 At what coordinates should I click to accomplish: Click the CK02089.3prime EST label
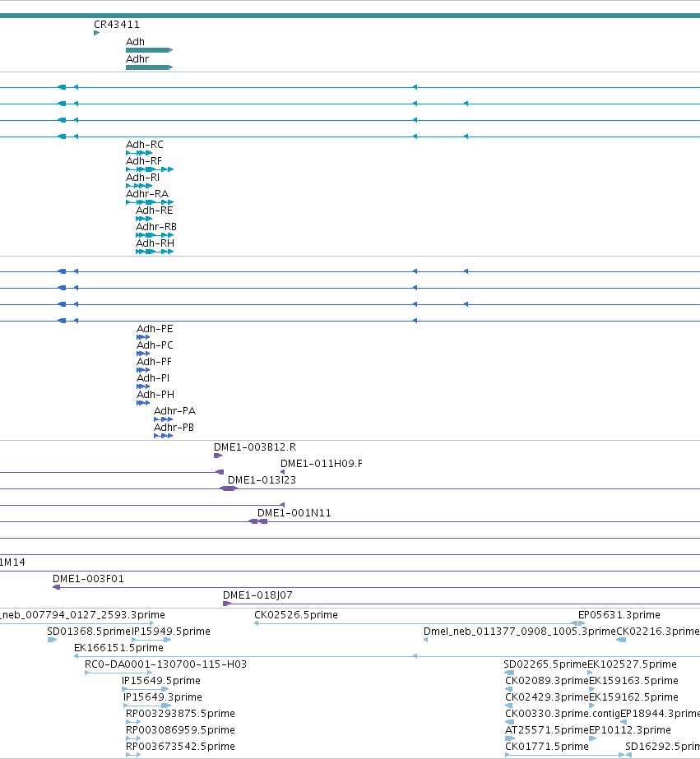click(546, 681)
